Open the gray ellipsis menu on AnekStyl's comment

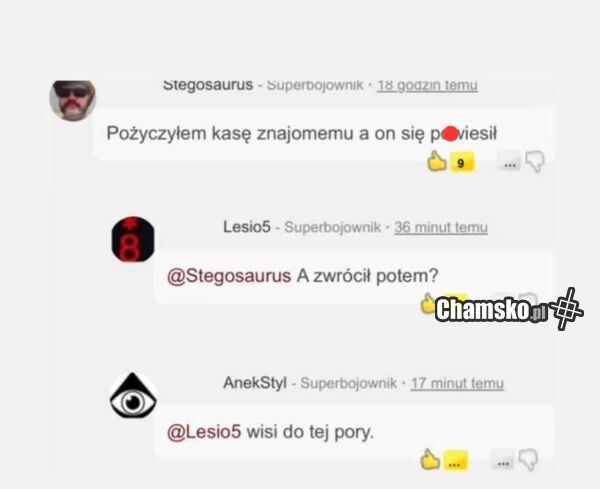point(503,459)
